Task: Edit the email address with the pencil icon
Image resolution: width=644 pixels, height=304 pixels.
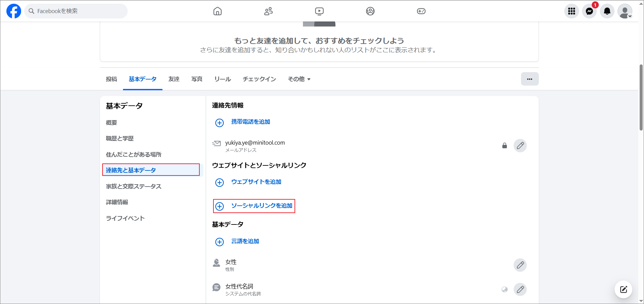Action: click(520, 146)
